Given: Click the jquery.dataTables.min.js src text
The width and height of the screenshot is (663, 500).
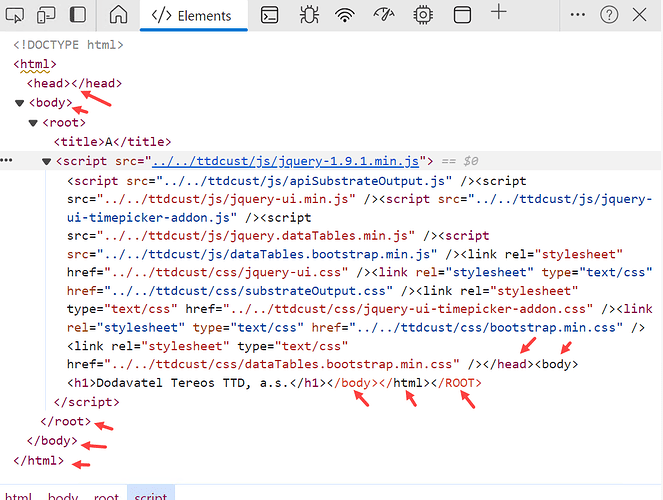Looking at the screenshot, I should [x=255, y=235].
